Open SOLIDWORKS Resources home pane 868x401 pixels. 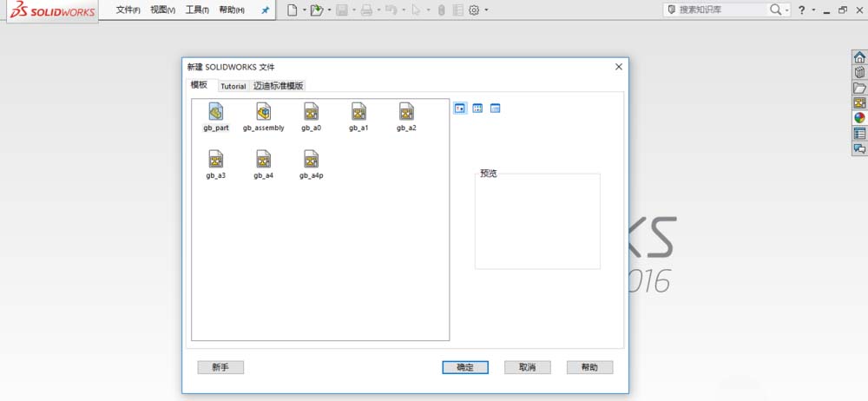(859, 57)
